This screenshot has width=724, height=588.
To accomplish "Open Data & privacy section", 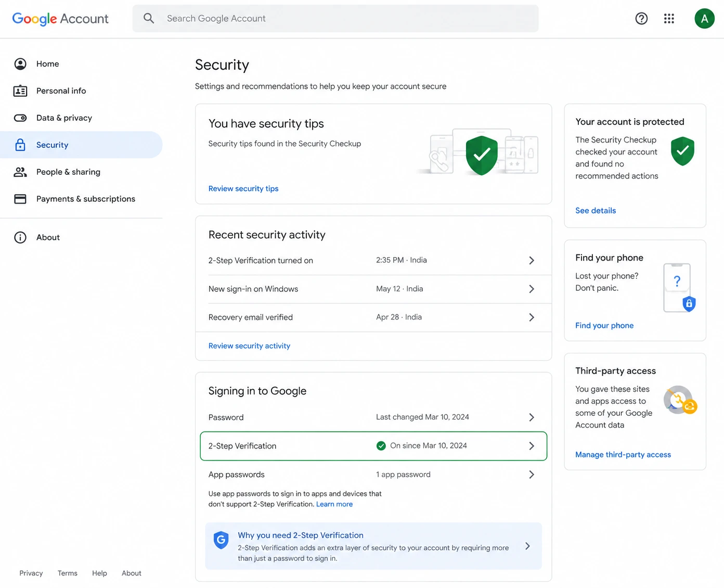I will 81,118.
